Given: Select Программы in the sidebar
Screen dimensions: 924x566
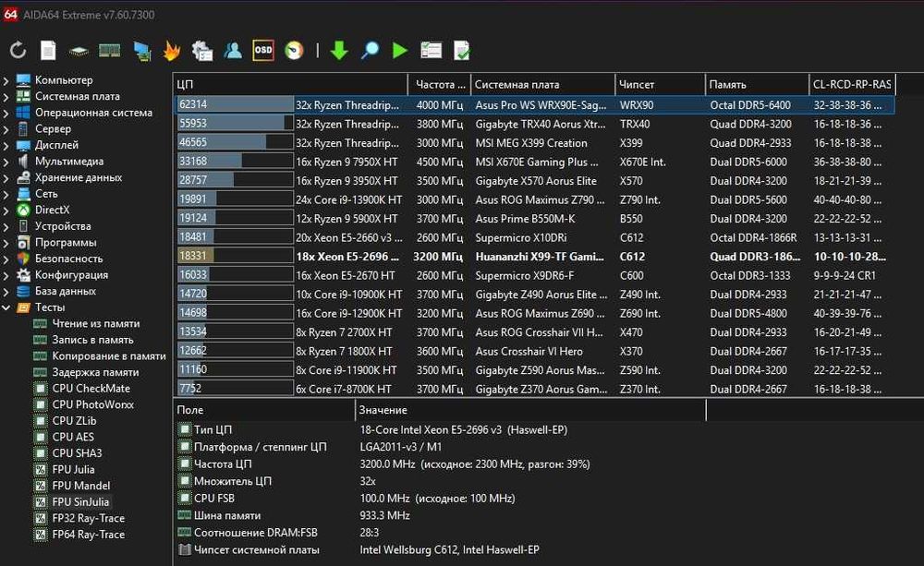Looking at the screenshot, I should pos(66,242).
